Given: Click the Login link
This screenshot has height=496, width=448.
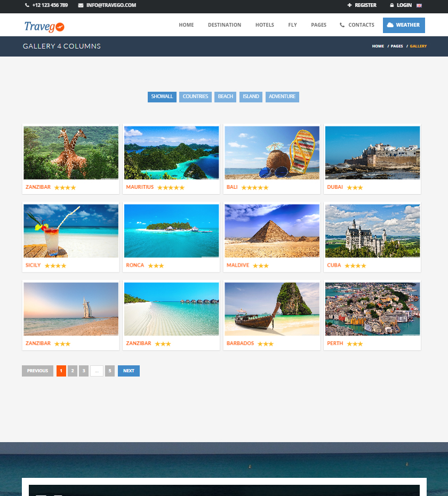Looking at the screenshot, I should pyautogui.click(x=404, y=5).
